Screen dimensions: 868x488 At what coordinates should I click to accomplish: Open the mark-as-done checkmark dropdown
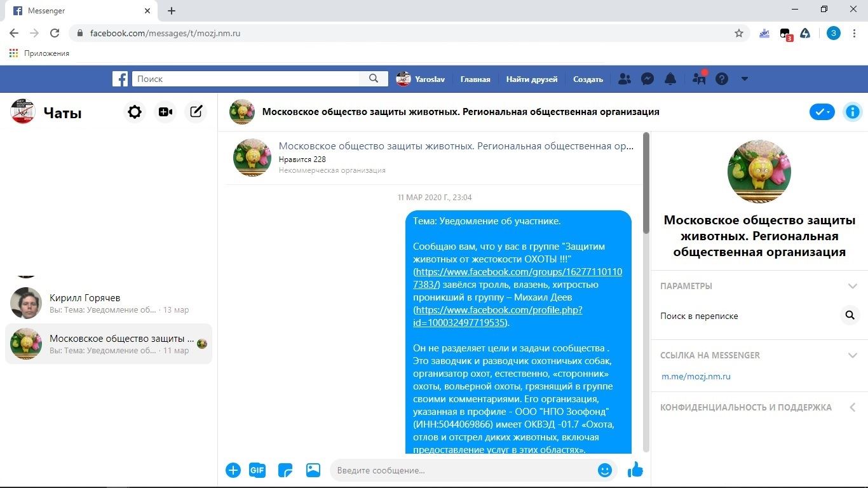[822, 112]
